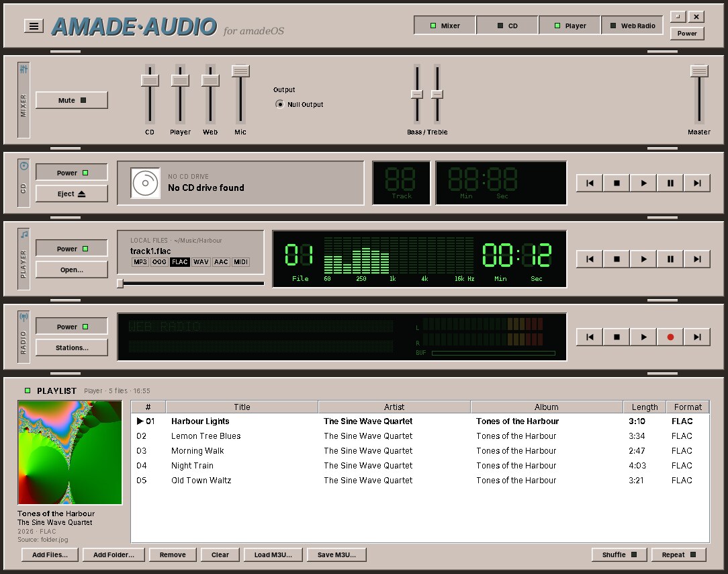Stop the Player deck
Screen dimensions: 728x574
(617, 259)
